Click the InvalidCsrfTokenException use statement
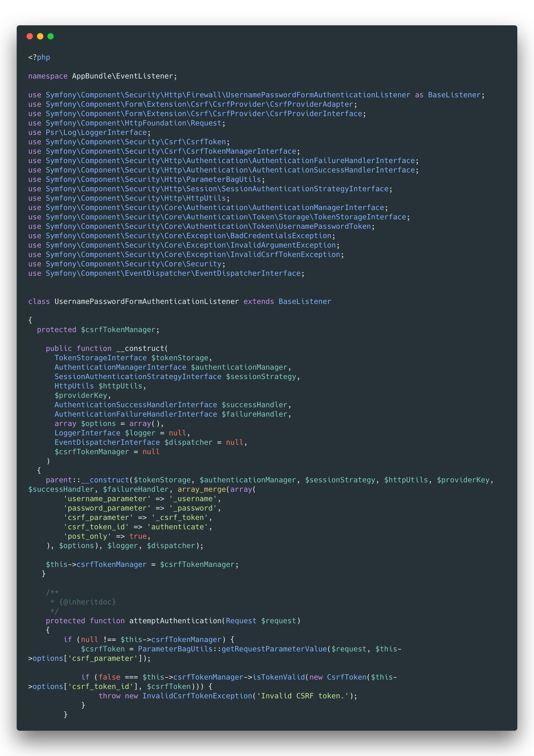 point(186,255)
